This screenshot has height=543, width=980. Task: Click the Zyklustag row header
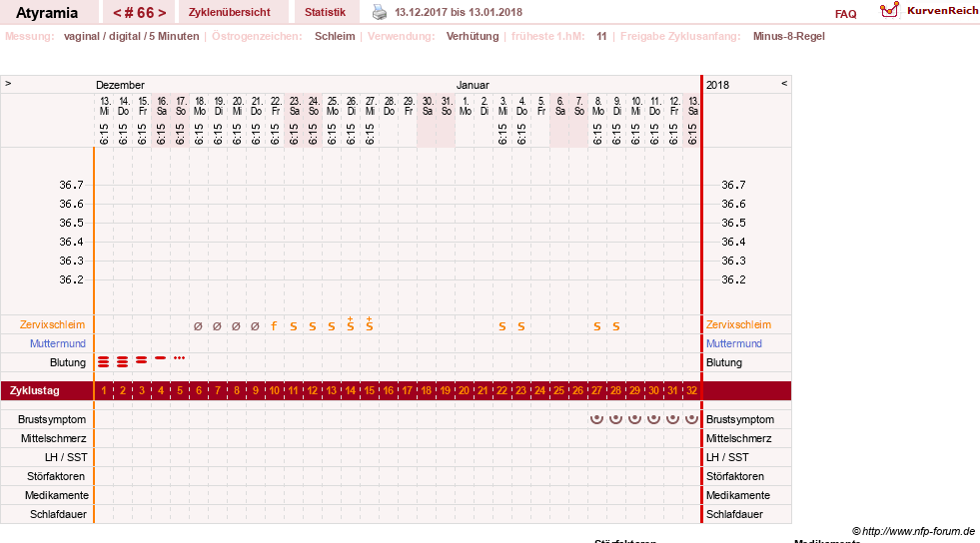coord(35,390)
